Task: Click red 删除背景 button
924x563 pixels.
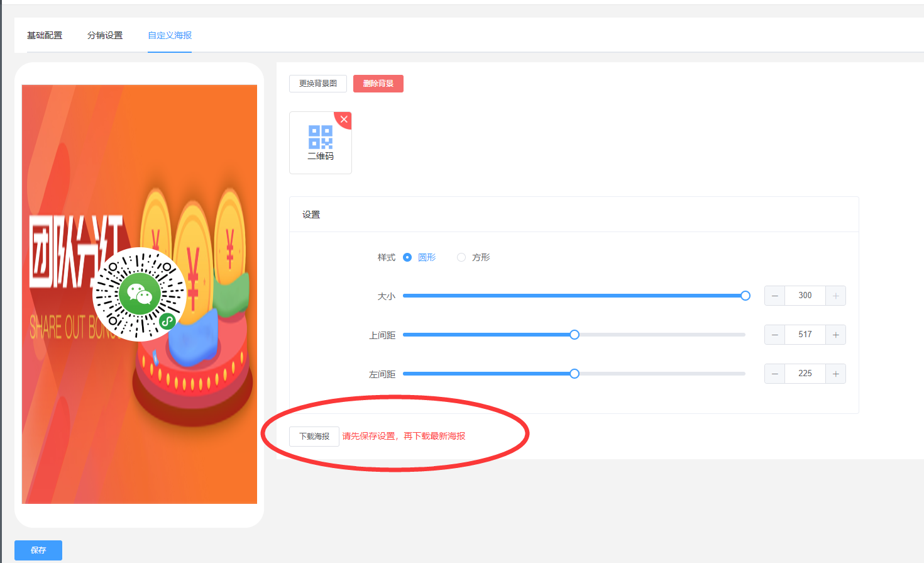Action: pos(378,84)
